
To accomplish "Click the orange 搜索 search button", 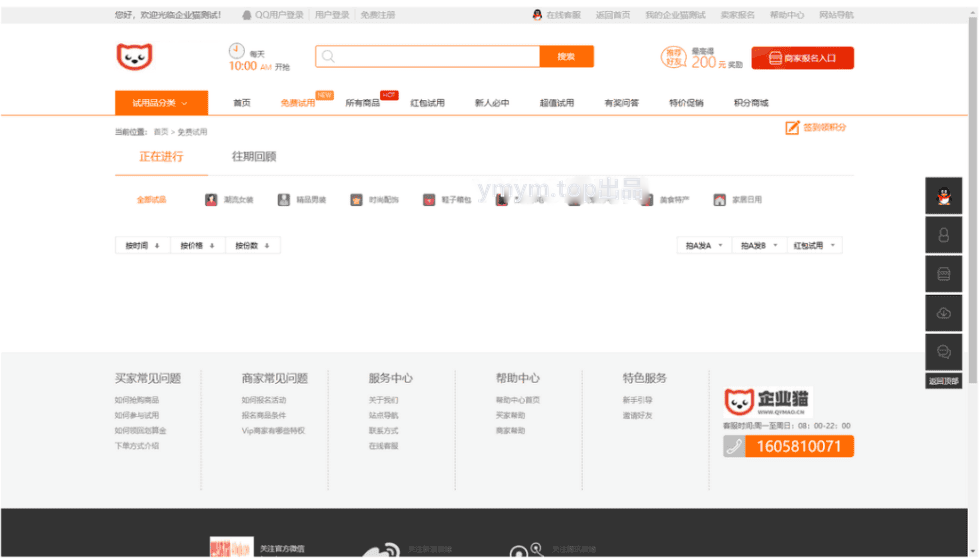I will (x=566, y=57).
